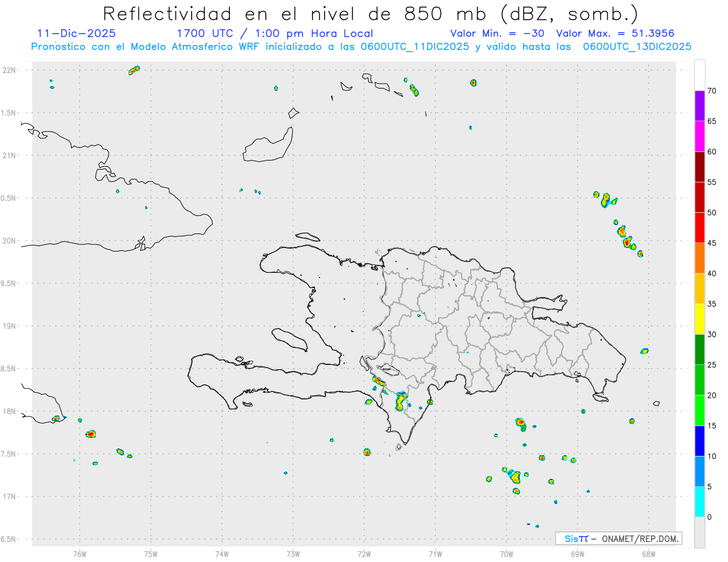The height and width of the screenshot is (562, 728).
Task: Click the 'Valor Max. = 51.3956' text
Action: tap(615, 33)
